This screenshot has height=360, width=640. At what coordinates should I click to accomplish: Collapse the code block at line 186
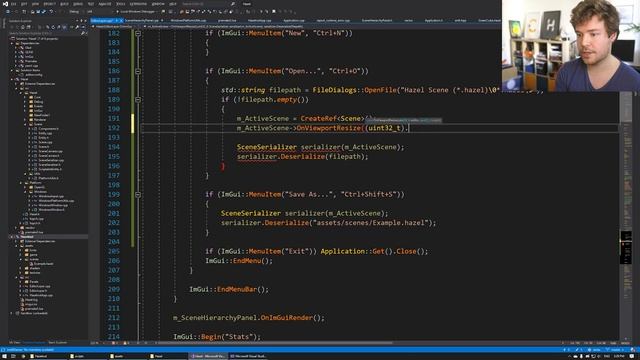point(138,71)
